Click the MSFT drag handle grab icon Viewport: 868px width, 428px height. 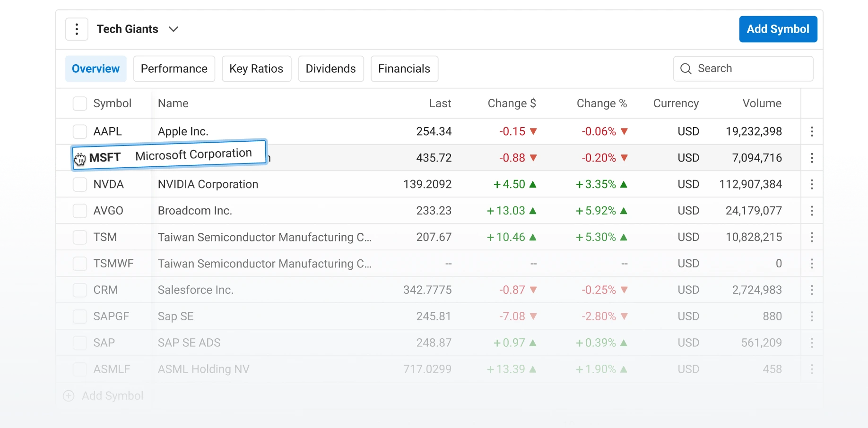tap(80, 160)
